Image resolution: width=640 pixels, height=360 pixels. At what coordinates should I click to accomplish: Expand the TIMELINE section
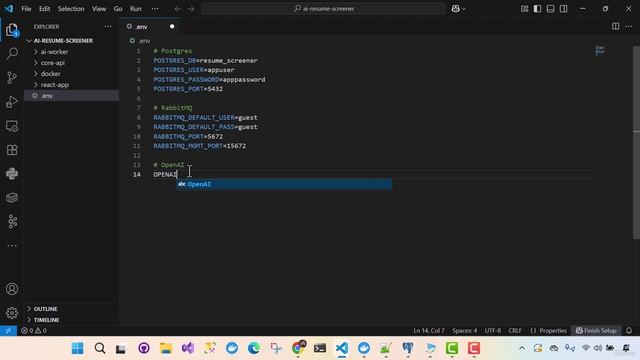(x=71, y=320)
